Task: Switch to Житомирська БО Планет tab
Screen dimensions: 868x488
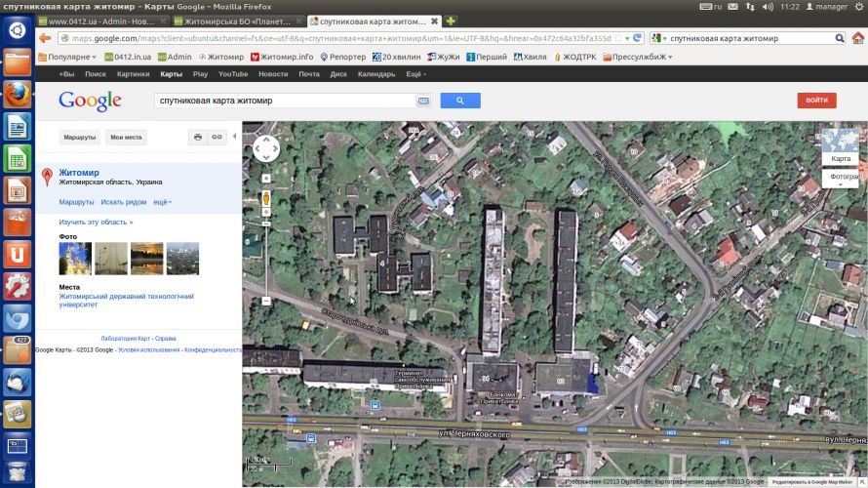Action: point(238,21)
